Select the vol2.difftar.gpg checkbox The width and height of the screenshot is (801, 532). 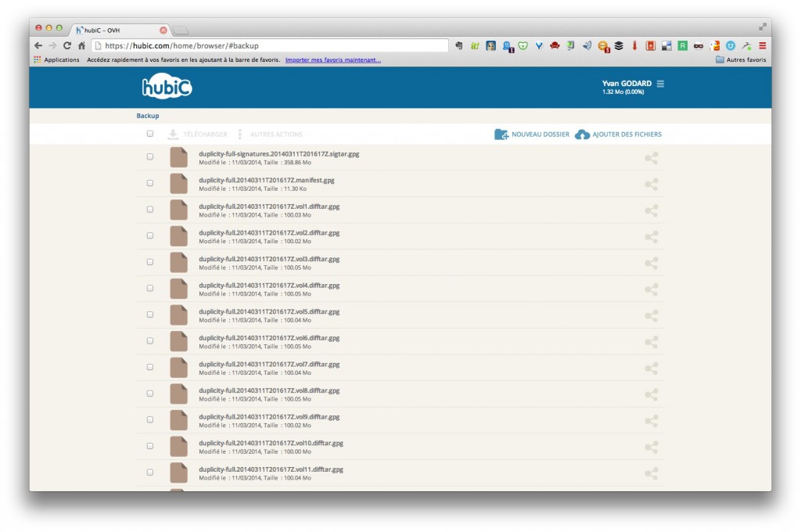pyautogui.click(x=149, y=235)
